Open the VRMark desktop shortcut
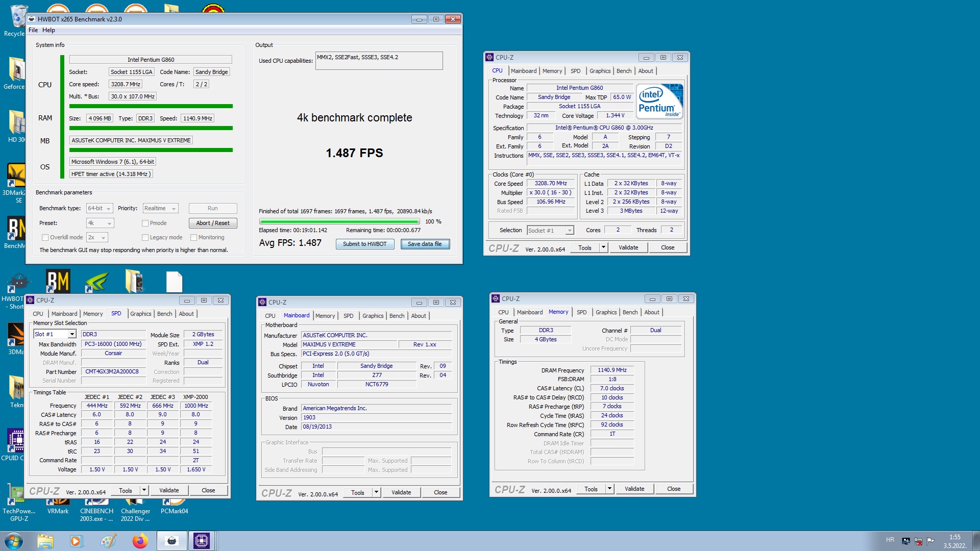Screen dimensions: 980x551 tap(58, 506)
